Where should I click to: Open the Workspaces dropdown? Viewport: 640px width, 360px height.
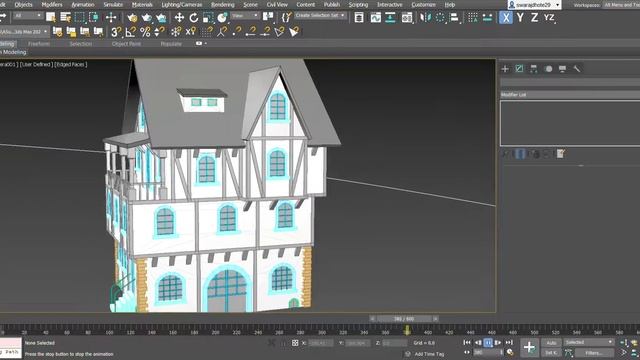(621, 5)
